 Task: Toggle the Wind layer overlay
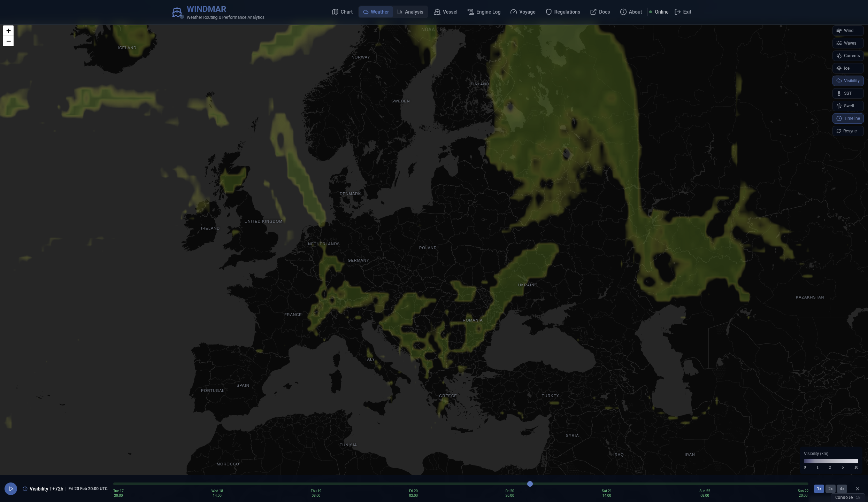(x=847, y=31)
